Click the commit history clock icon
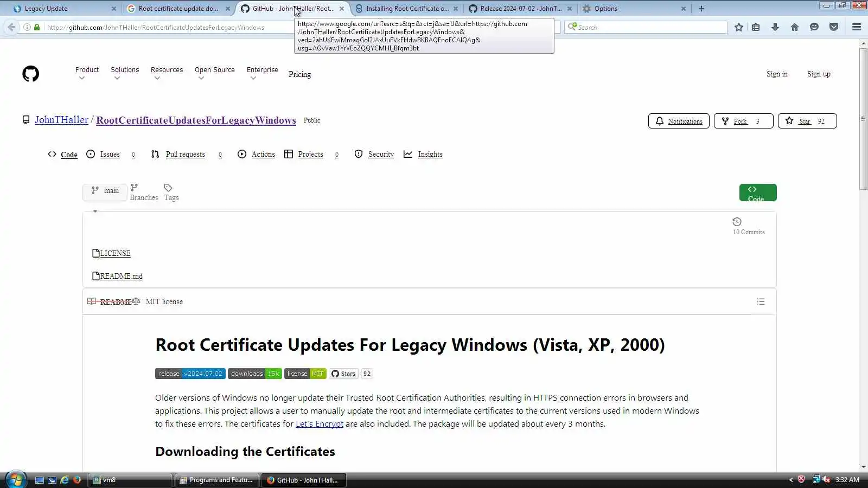 tap(737, 222)
